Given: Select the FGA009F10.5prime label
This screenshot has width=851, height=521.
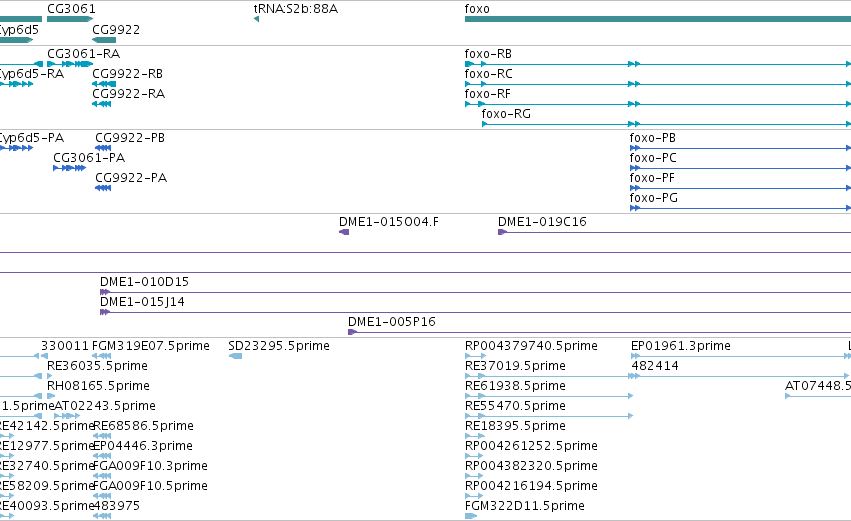Looking at the screenshot, I should pos(150,487).
